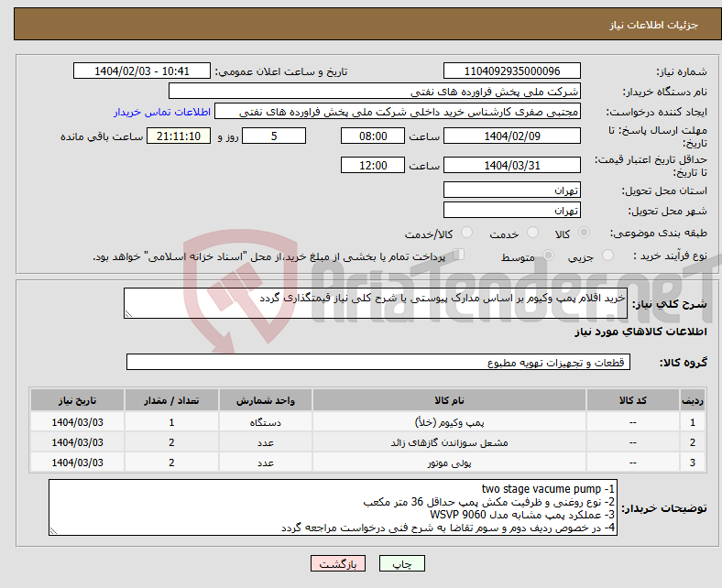Click the buyer notes textarea
The height and width of the screenshot is (588, 722).
click(x=333, y=507)
